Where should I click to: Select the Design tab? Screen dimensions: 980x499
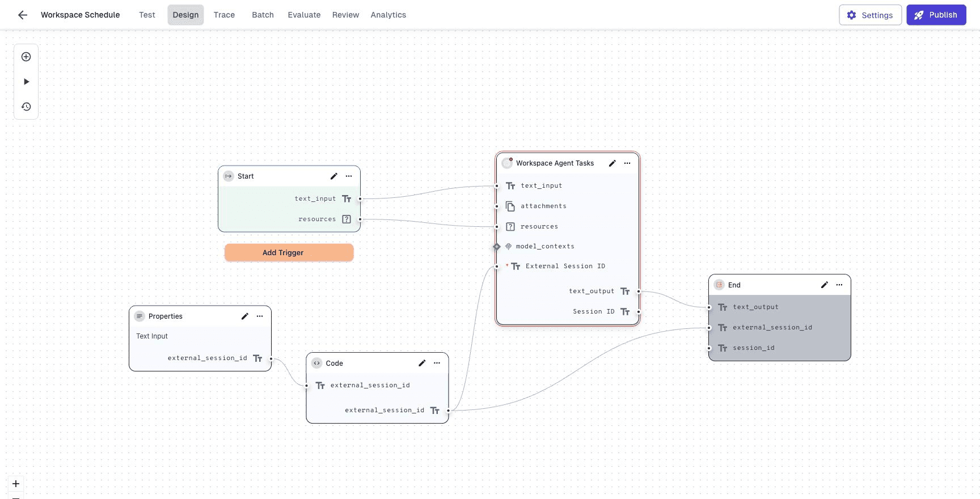pos(185,15)
